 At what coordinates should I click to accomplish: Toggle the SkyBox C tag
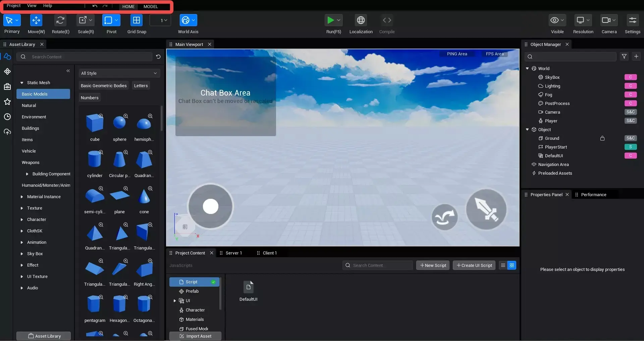(631, 77)
